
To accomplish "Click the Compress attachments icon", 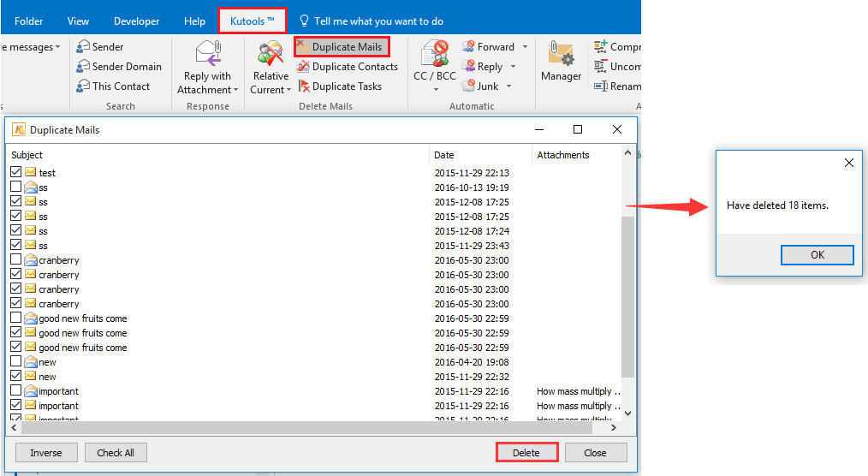I will 600,46.
